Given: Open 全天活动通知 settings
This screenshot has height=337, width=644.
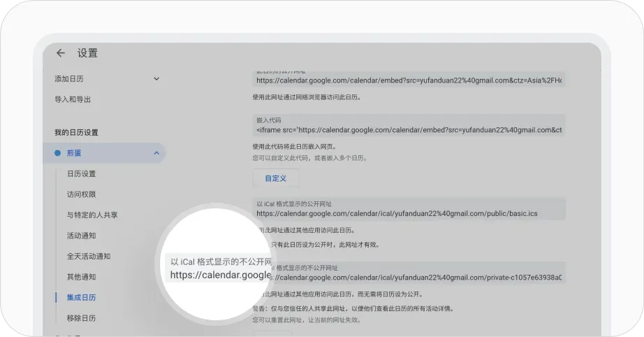Looking at the screenshot, I should (89, 256).
